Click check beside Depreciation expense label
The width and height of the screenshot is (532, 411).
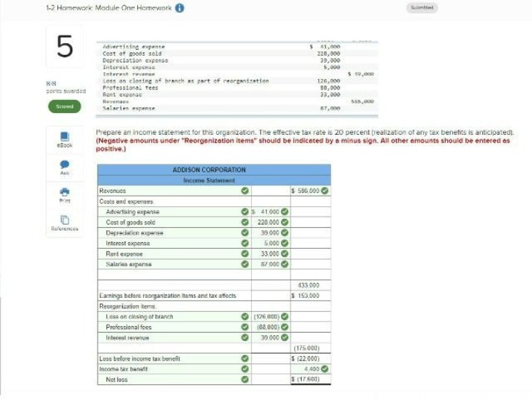tap(244, 232)
